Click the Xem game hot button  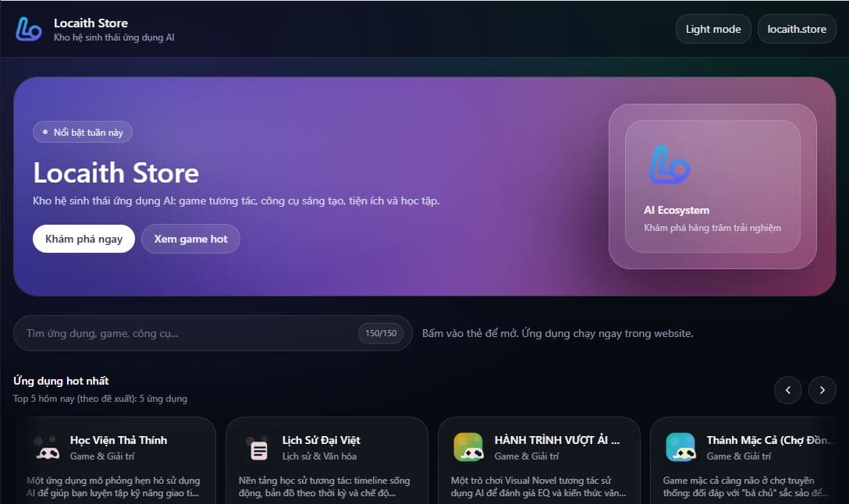[x=190, y=239]
